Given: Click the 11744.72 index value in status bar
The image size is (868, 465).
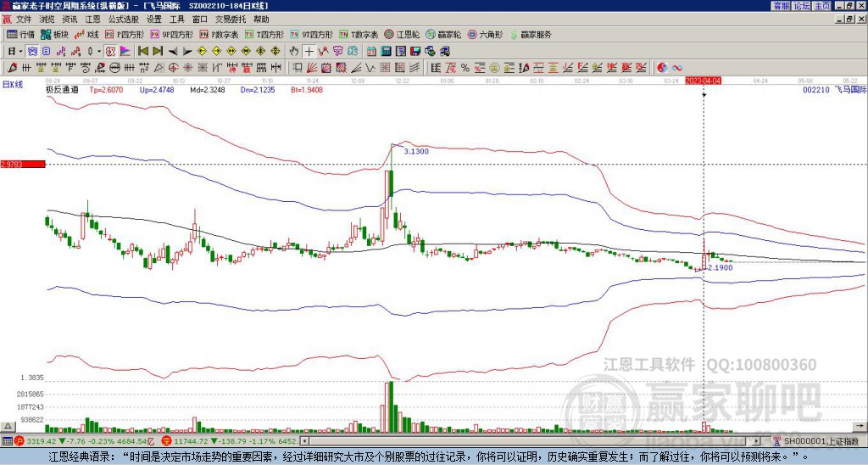Looking at the screenshot, I should pyautogui.click(x=189, y=441).
